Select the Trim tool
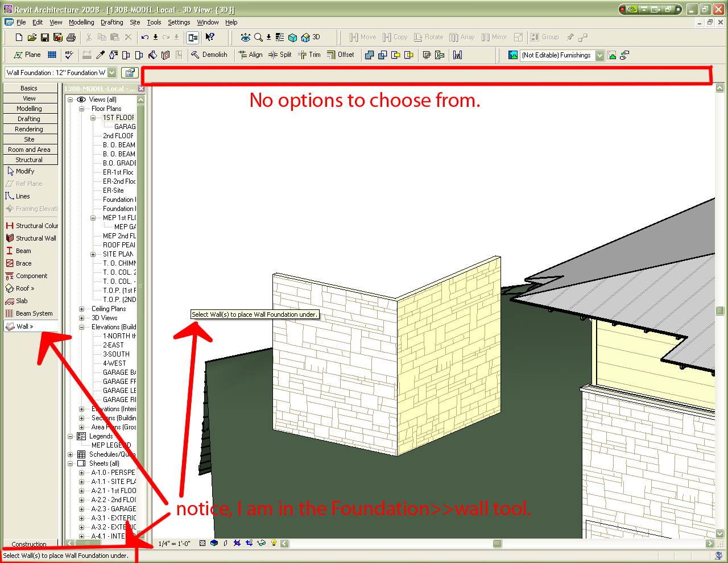Image resolution: width=728 pixels, height=563 pixels. [309, 55]
